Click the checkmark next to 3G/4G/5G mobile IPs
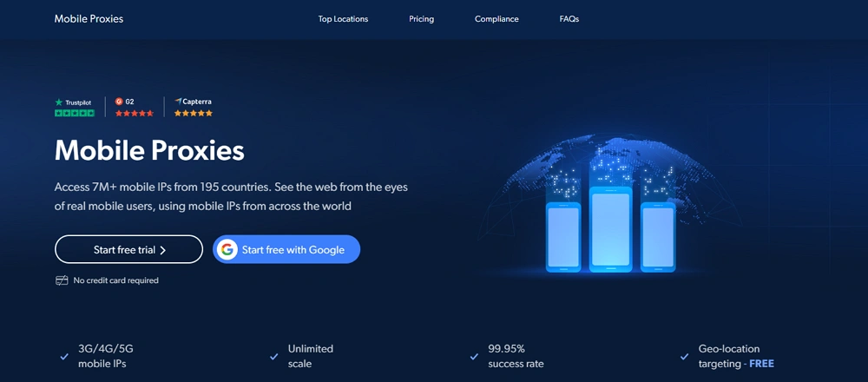 coord(64,357)
